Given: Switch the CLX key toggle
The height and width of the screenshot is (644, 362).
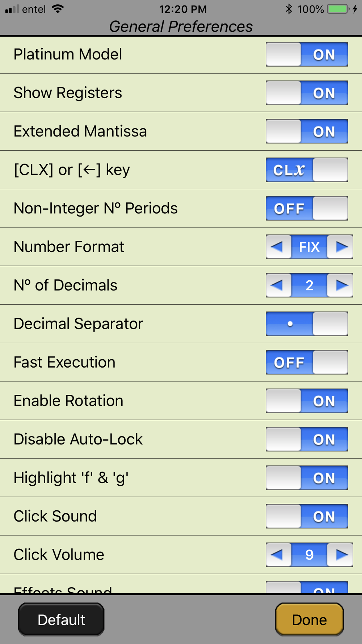Looking at the screenshot, I should [x=307, y=170].
